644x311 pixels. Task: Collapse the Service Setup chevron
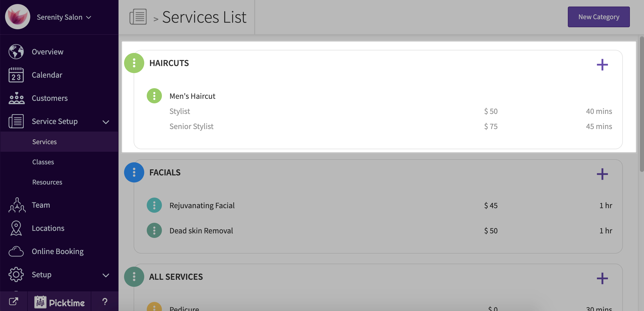106,122
